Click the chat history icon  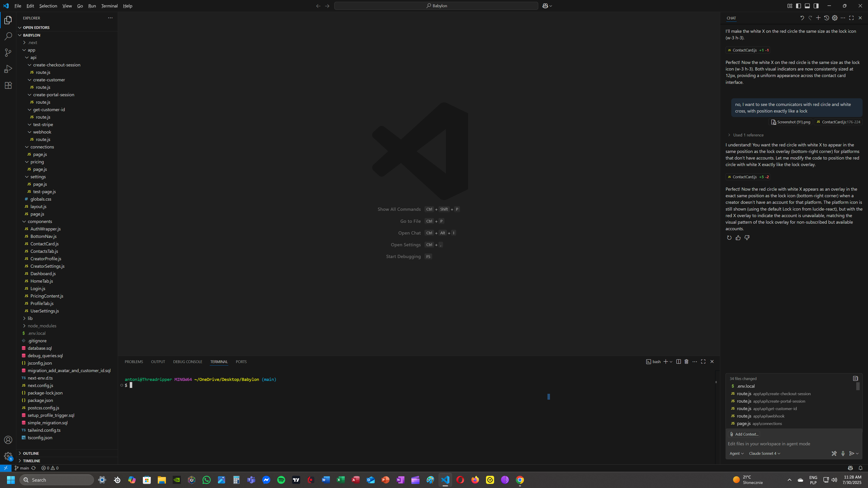tap(827, 18)
